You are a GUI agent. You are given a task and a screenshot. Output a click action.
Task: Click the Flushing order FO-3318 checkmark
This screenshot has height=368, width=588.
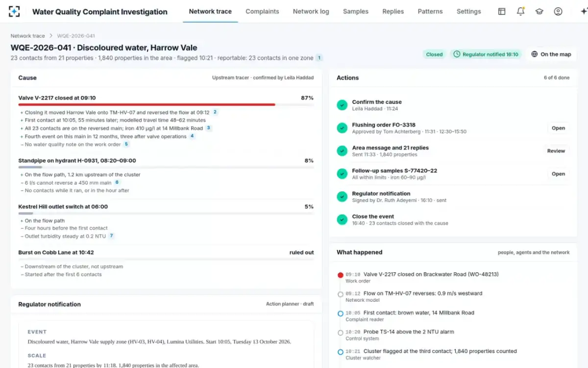point(342,128)
